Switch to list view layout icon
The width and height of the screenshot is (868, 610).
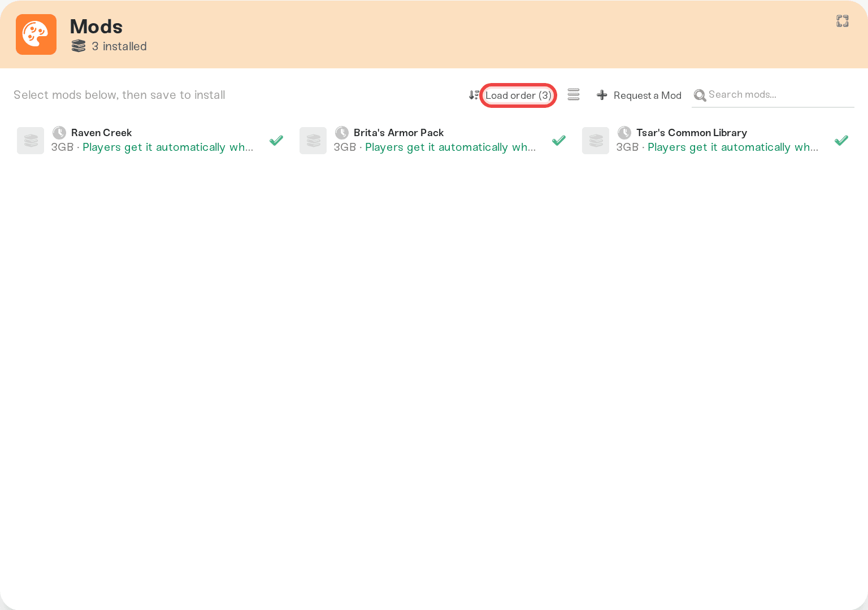coord(574,95)
